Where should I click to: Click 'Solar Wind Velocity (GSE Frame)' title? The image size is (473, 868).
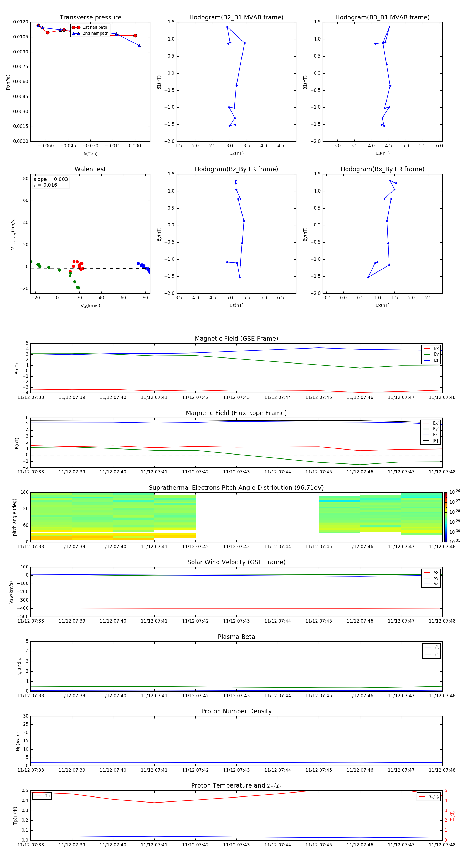click(x=236, y=562)
